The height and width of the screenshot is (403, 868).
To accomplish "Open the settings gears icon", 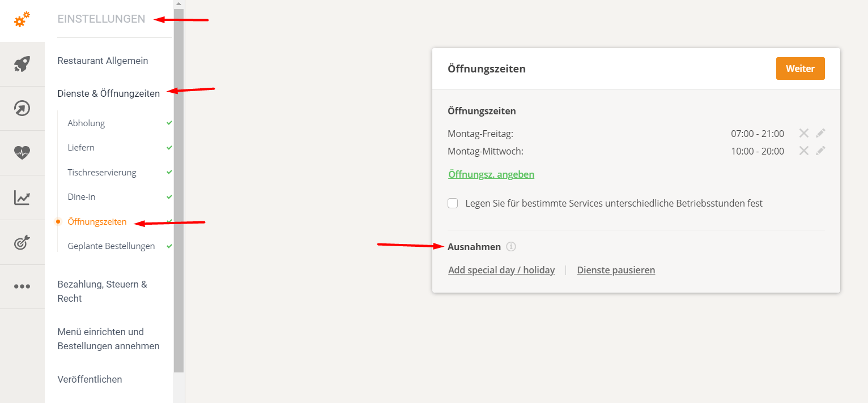I will pyautogui.click(x=22, y=20).
